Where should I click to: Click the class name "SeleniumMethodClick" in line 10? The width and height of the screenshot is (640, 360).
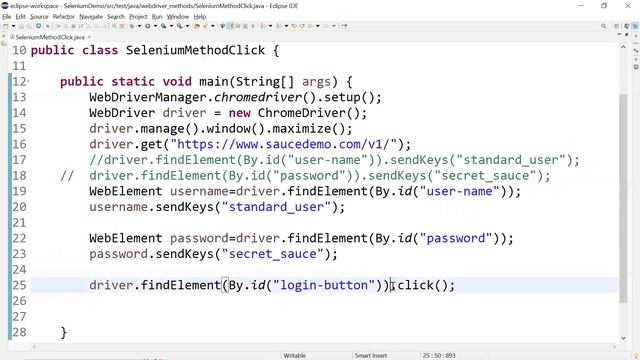tap(196, 50)
